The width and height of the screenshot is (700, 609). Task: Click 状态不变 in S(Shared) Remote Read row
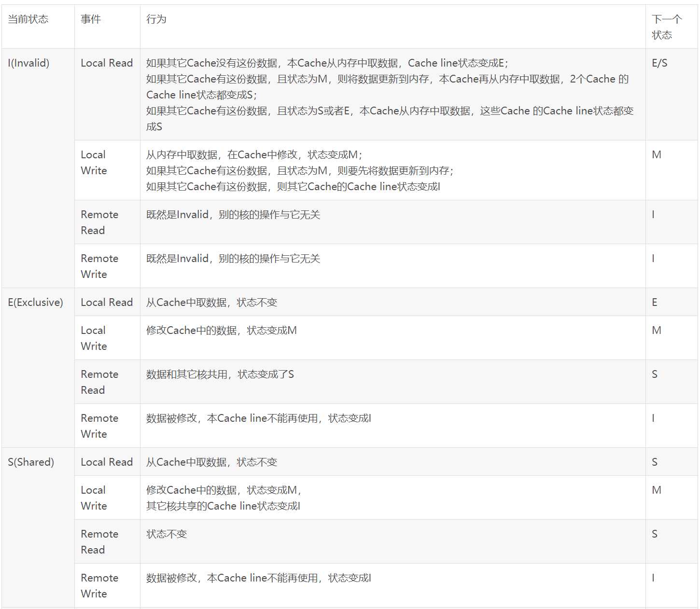point(167,534)
